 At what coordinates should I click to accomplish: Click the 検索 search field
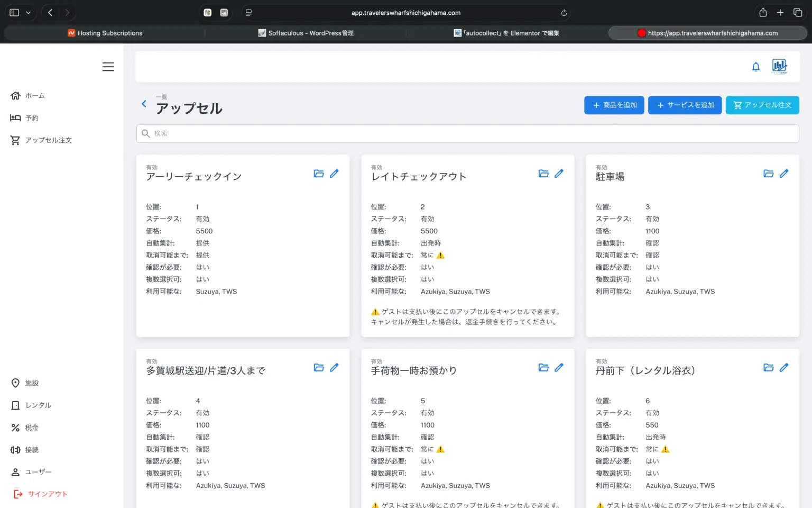[467, 134]
